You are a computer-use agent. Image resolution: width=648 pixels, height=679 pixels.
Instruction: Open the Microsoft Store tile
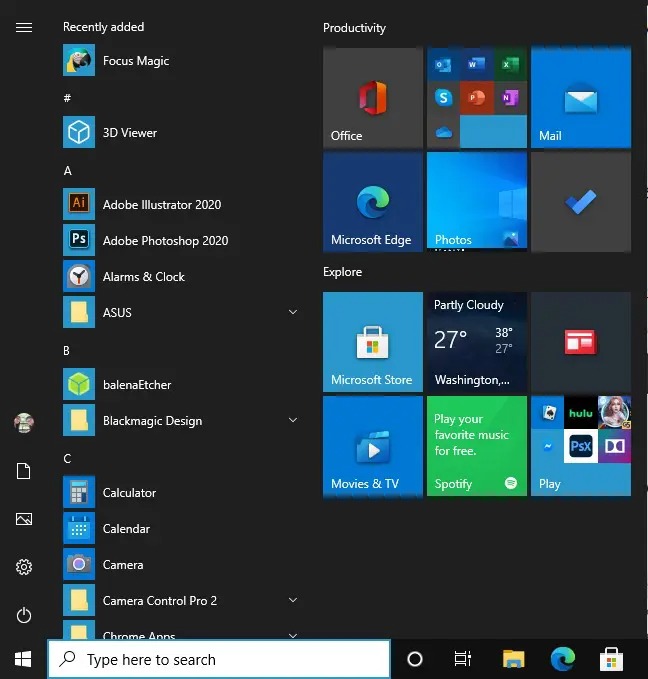click(x=372, y=342)
